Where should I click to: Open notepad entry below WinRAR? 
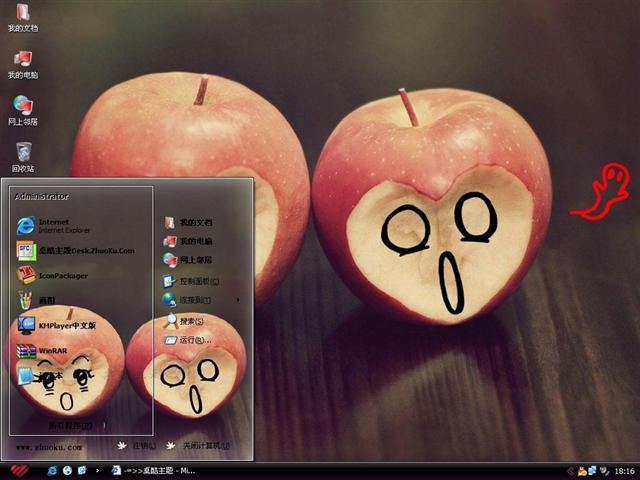tap(40, 376)
